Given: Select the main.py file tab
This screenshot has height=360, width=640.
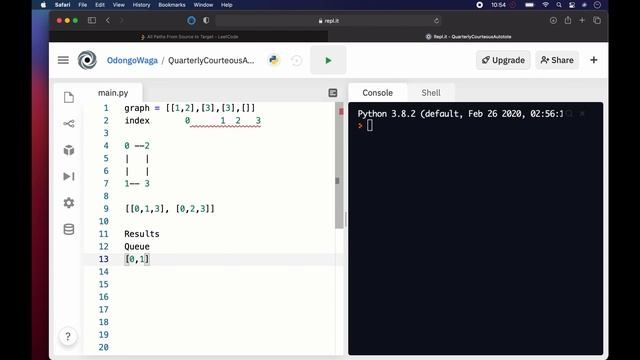Looking at the screenshot, I should 113,93.
